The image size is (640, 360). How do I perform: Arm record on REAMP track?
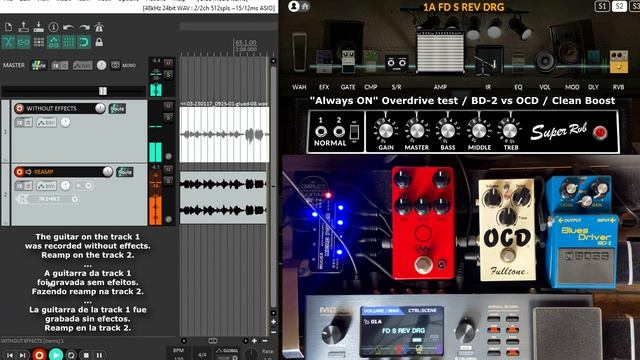click(x=19, y=172)
